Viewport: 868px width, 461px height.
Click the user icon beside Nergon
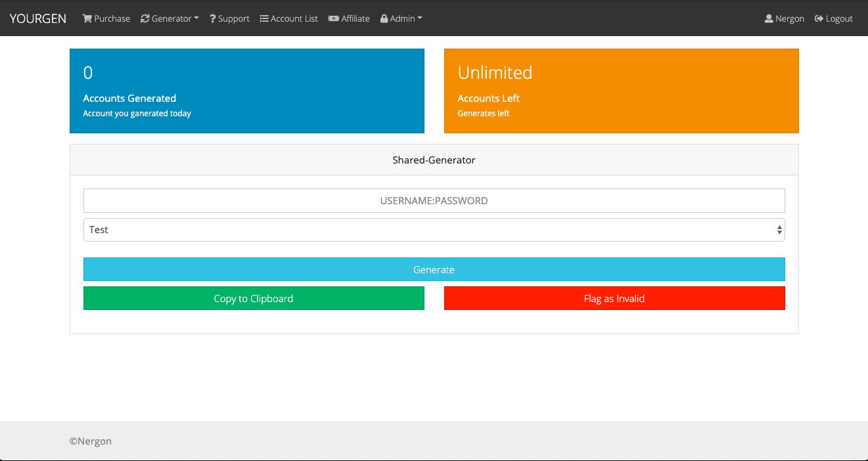(769, 18)
